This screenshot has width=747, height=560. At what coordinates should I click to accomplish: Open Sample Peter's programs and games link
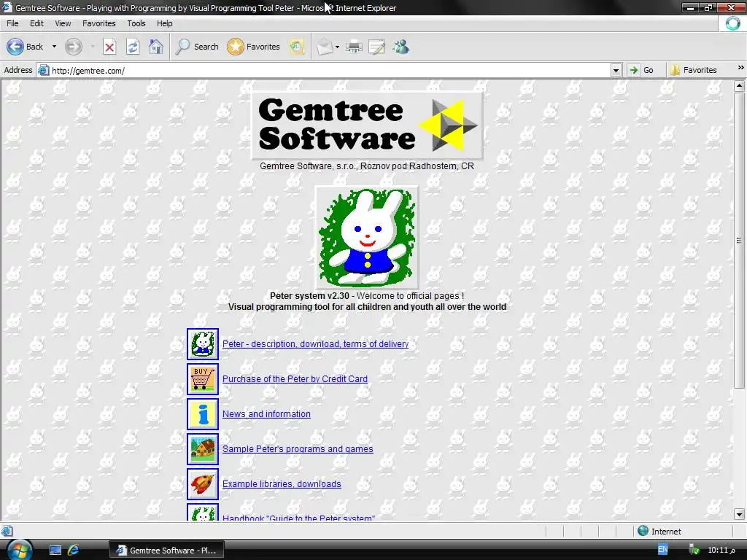[x=298, y=449]
